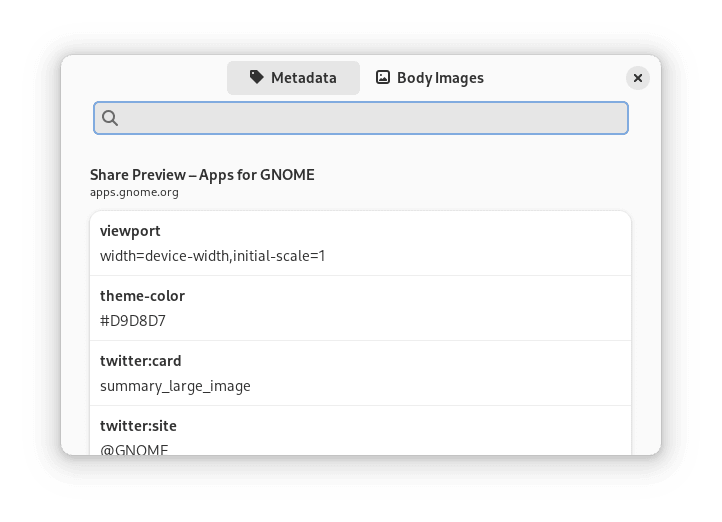
Task: Click the picture icon on Body Images tab
Action: coord(383,77)
